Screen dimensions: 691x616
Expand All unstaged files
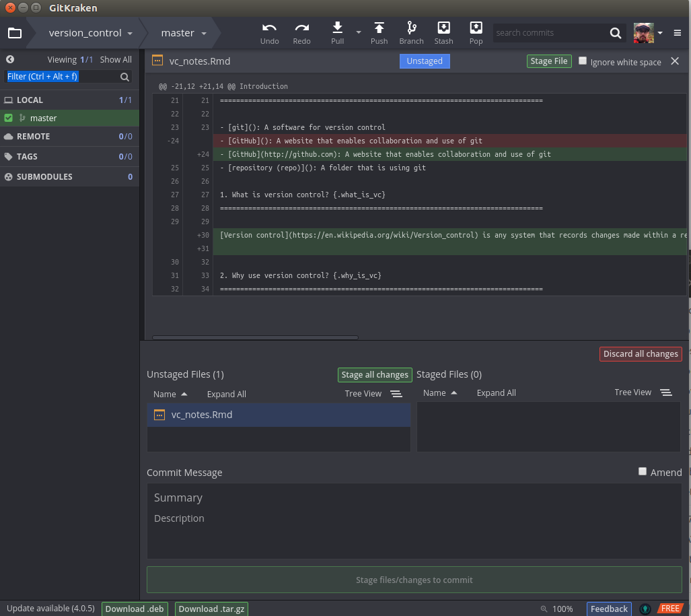227,394
